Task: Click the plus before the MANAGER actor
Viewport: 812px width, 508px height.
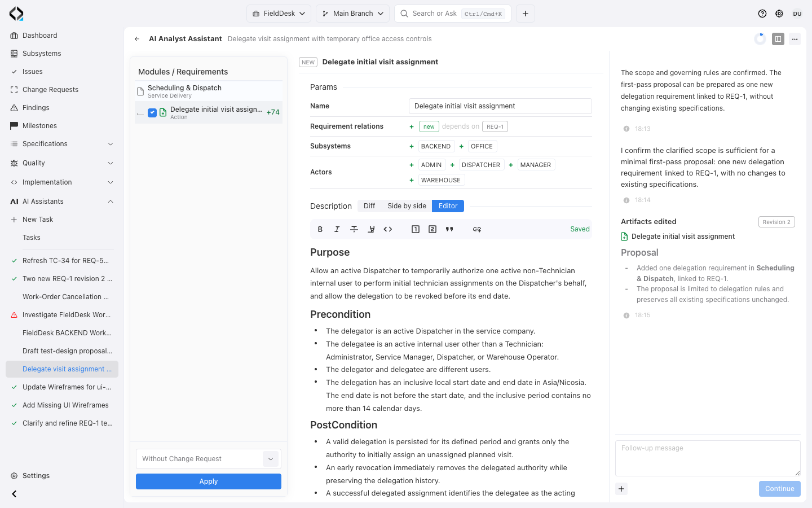Action: (511, 165)
